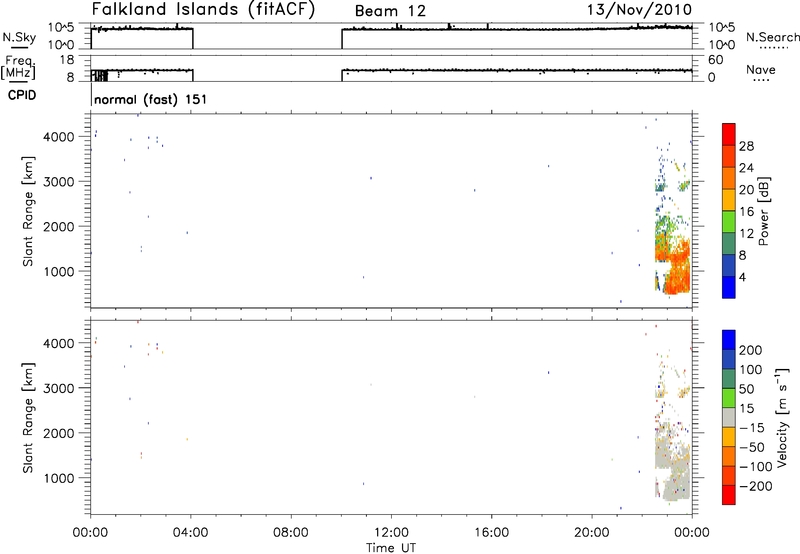The height and width of the screenshot is (554, 800).
Task: Click the grey segment of the velocity colorbar
Action: point(729,417)
